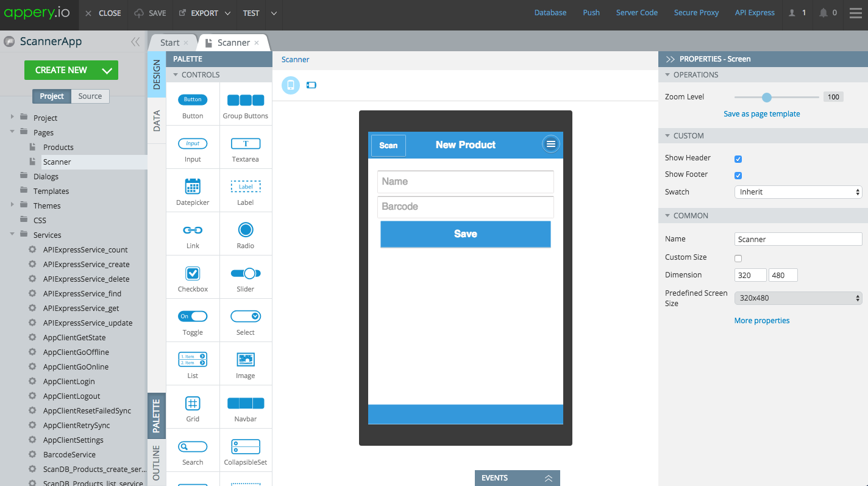Open the Palette side tab
This screenshot has width=868, height=486.
point(157,416)
